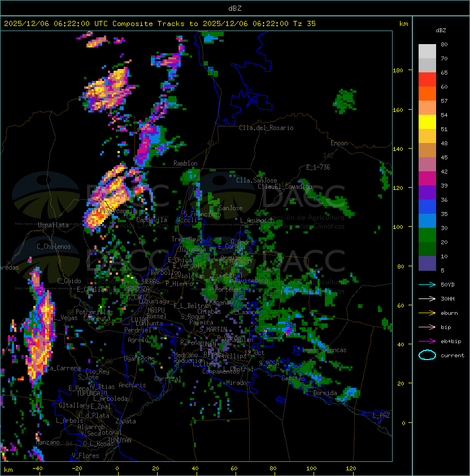
Task: Click the 'L_PAZ' map label
Action: pyautogui.click(x=381, y=416)
